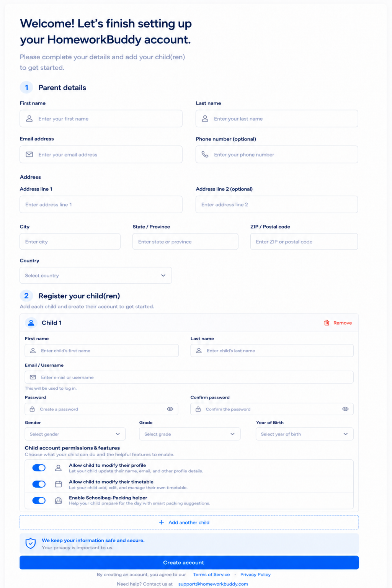Focus the 'Confirm the password' field
This screenshot has width=392, height=588.
[272, 409]
